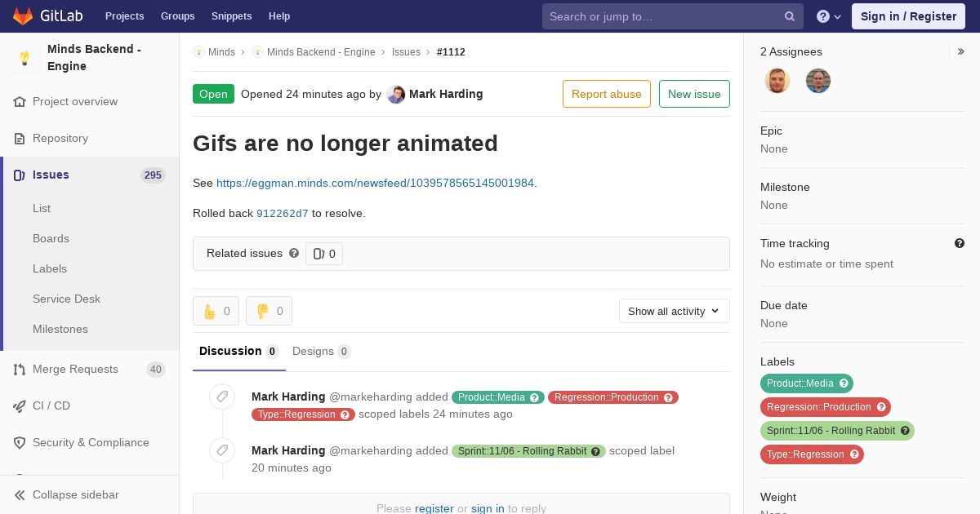This screenshot has height=514, width=980.
Task: Click the Product::Media label help icon in sidebar
Action: click(844, 383)
